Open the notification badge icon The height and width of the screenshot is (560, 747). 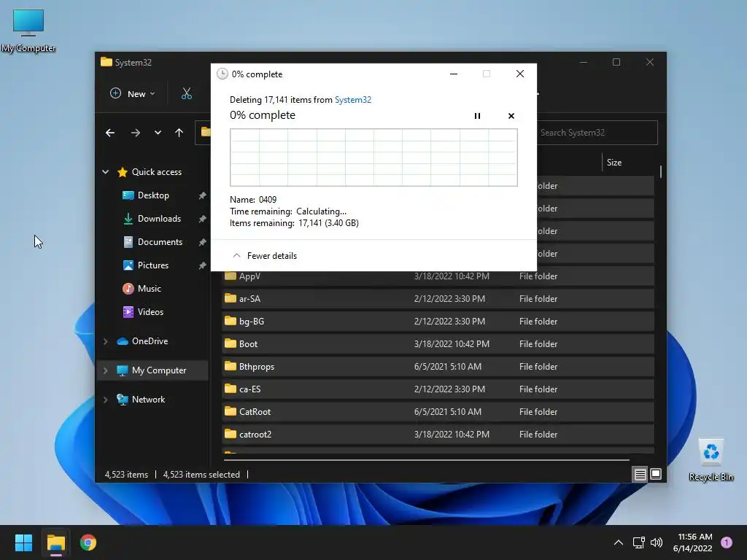pos(727,542)
